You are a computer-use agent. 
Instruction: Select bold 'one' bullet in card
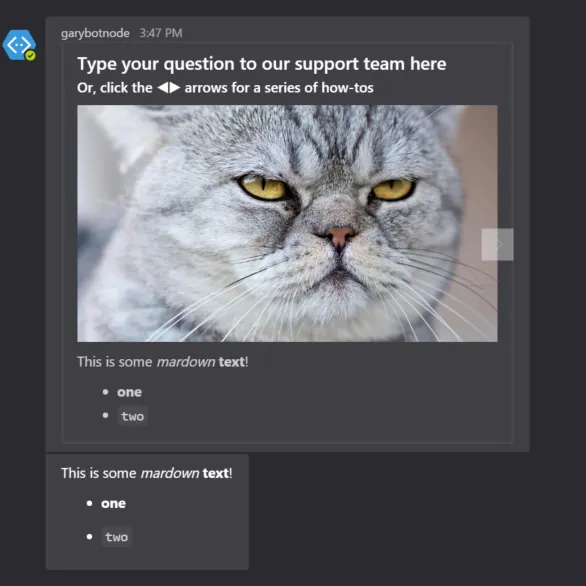tap(129, 392)
